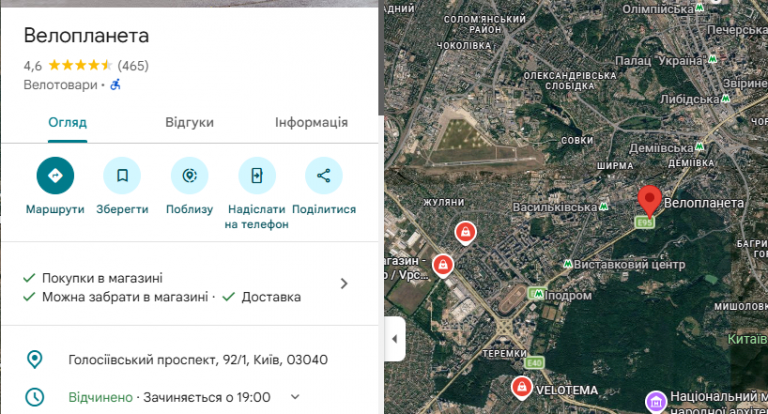Click the ТЕРЕМКИ district label
The height and width of the screenshot is (414, 768).
click(x=504, y=353)
